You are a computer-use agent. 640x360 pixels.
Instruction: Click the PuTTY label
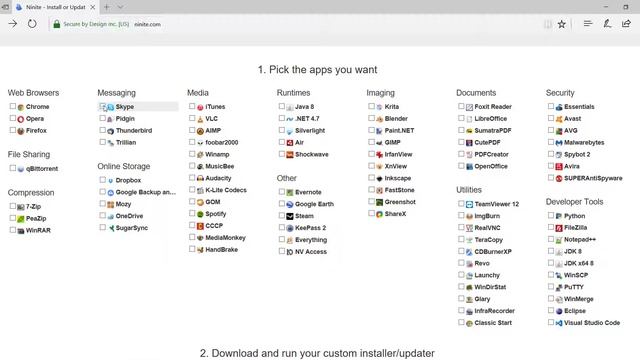pyautogui.click(x=573, y=287)
